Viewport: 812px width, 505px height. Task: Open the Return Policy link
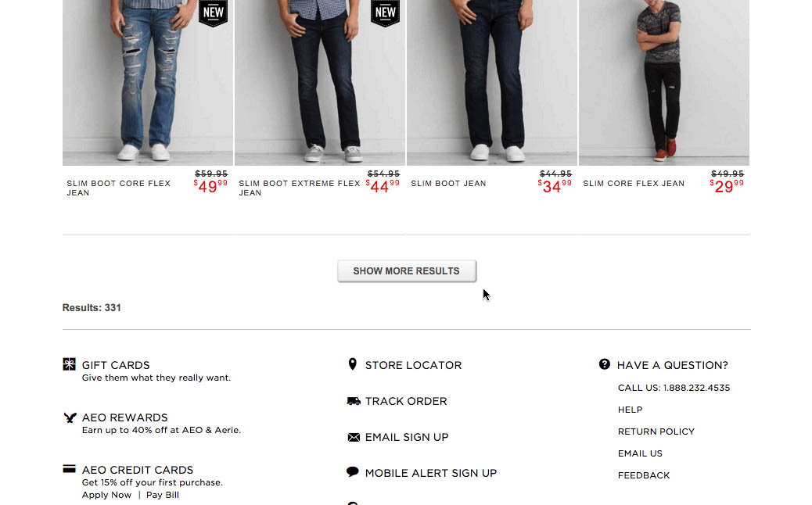656,432
